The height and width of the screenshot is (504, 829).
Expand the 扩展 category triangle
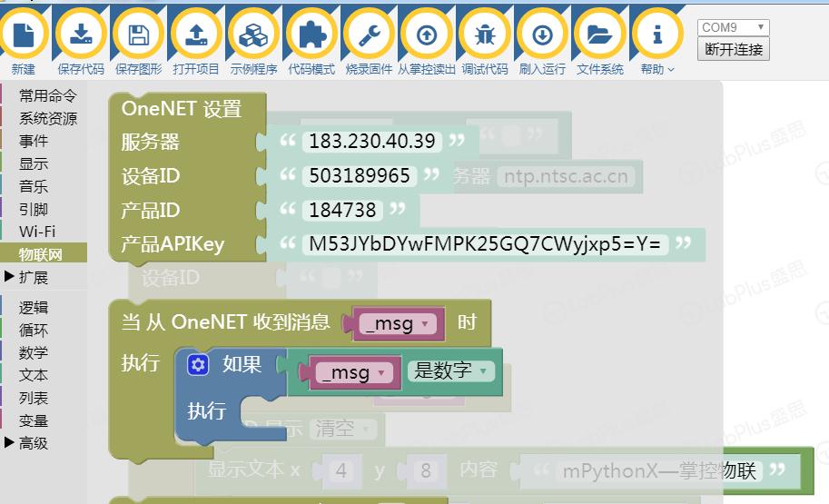(9, 276)
